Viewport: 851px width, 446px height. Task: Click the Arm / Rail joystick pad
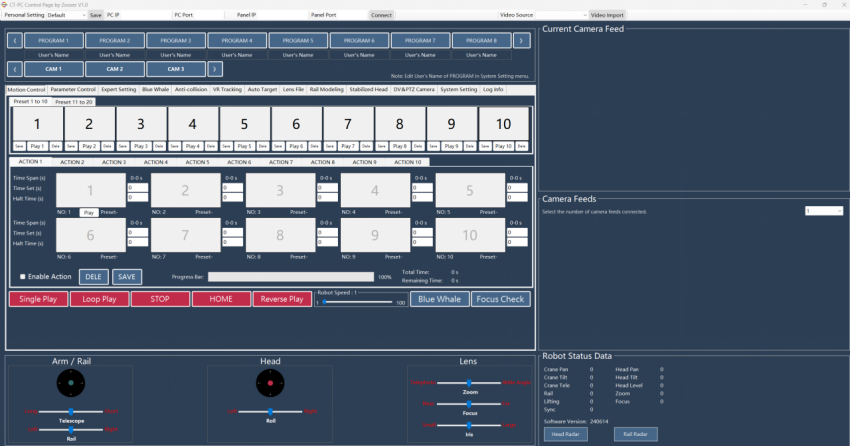pyautogui.click(x=71, y=382)
